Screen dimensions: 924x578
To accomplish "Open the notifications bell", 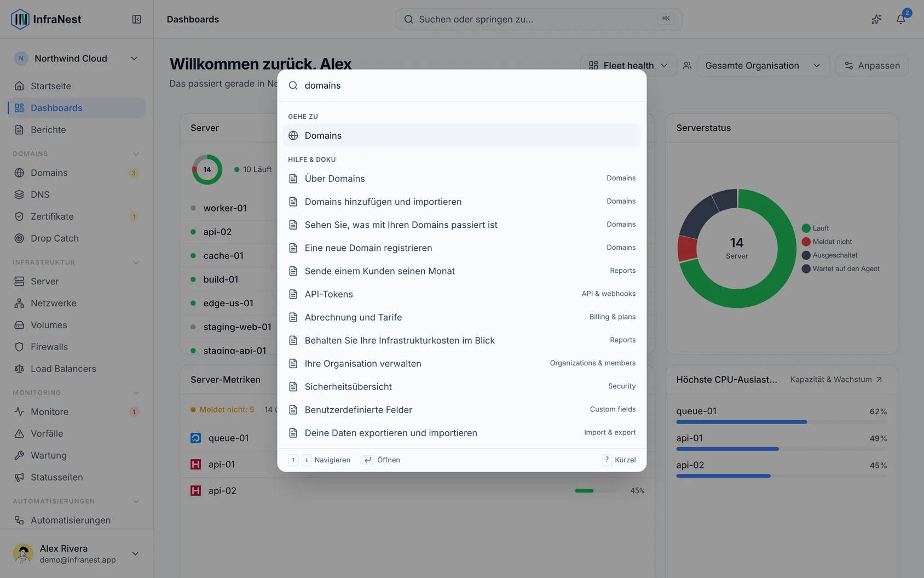I will coord(900,19).
